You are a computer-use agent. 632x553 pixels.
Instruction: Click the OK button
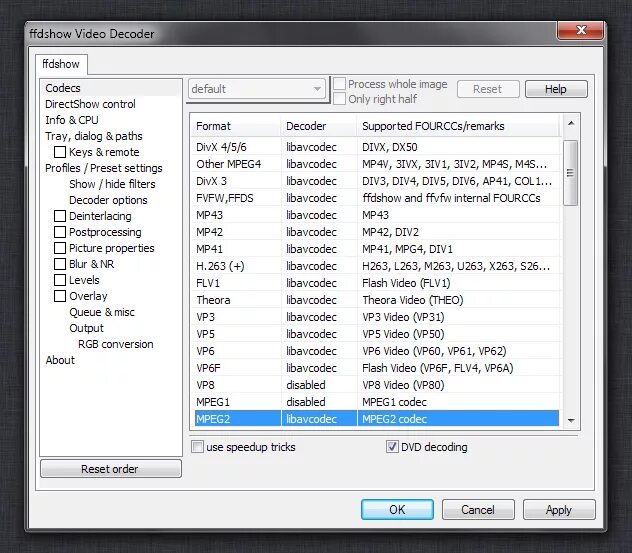397,509
